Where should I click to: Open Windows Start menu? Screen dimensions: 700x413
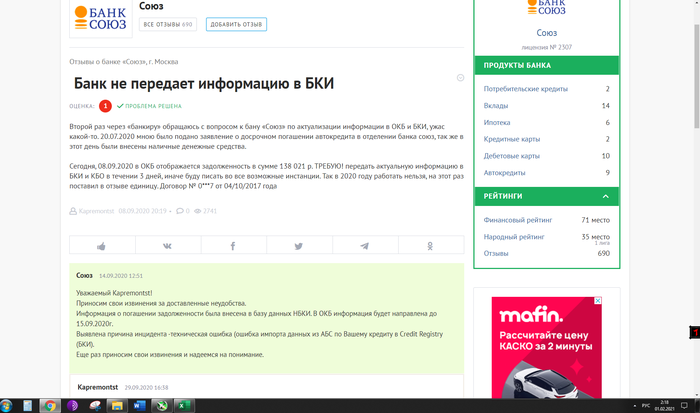pyautogui.click(x=6, y=405)
